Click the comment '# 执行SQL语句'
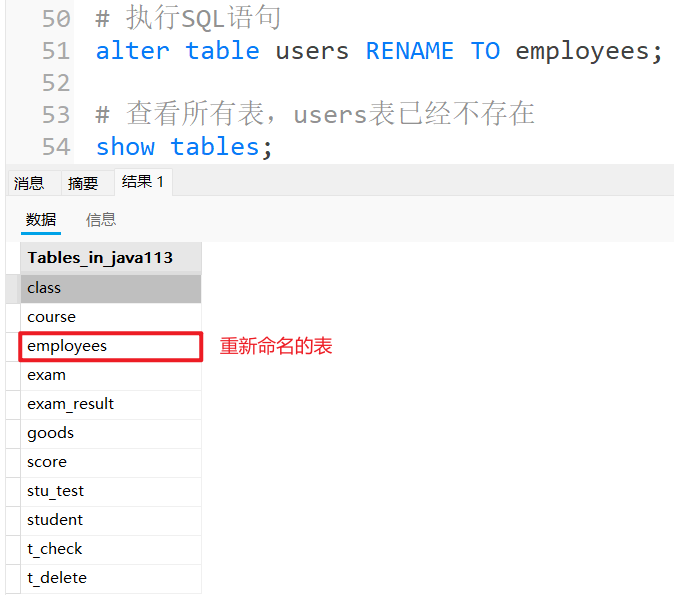The width and height of the screenshot is (674, 595). tap(188, 18)
